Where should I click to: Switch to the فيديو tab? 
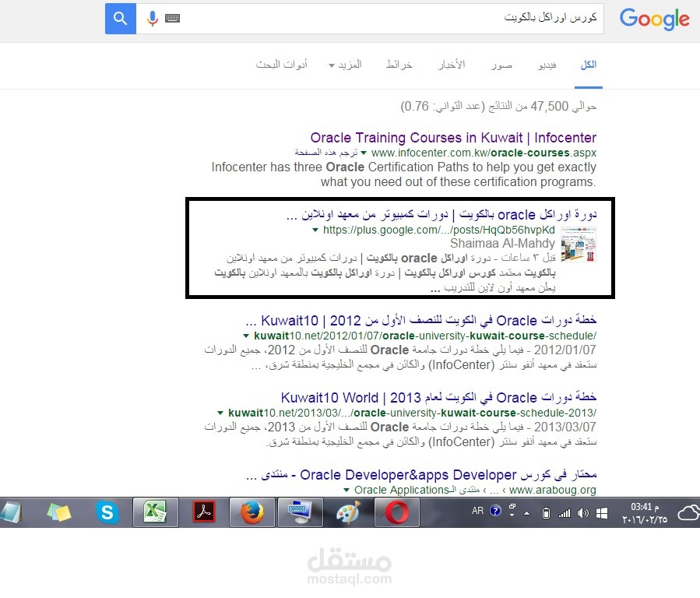coord(547,65)
